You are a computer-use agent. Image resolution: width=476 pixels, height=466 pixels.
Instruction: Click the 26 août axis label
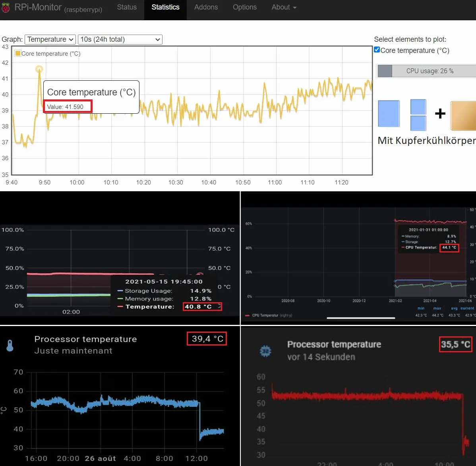point(100,458)
